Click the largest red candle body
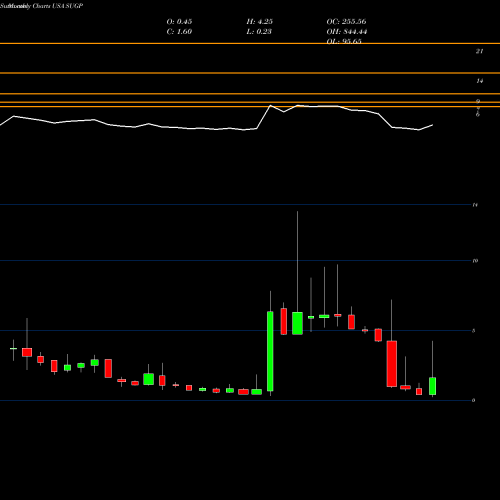The image size is (500, 500). point(392,364)
